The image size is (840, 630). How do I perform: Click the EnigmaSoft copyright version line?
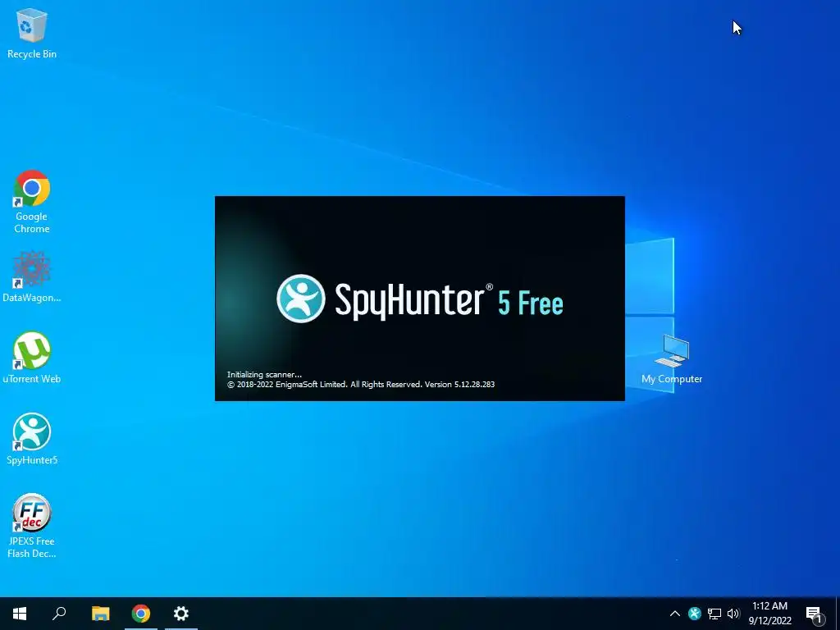pyautogui.click(x=361, y=384)
